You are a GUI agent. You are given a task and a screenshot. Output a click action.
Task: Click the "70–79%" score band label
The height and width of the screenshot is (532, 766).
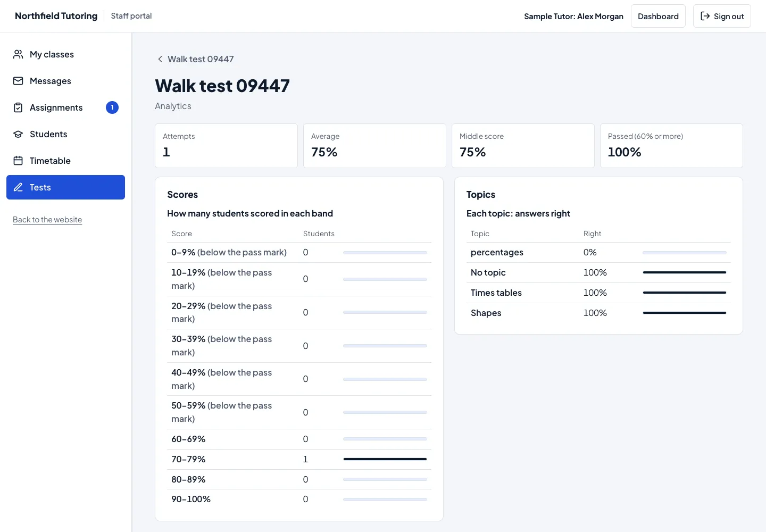pyautogui.click(x=188, y=459)
